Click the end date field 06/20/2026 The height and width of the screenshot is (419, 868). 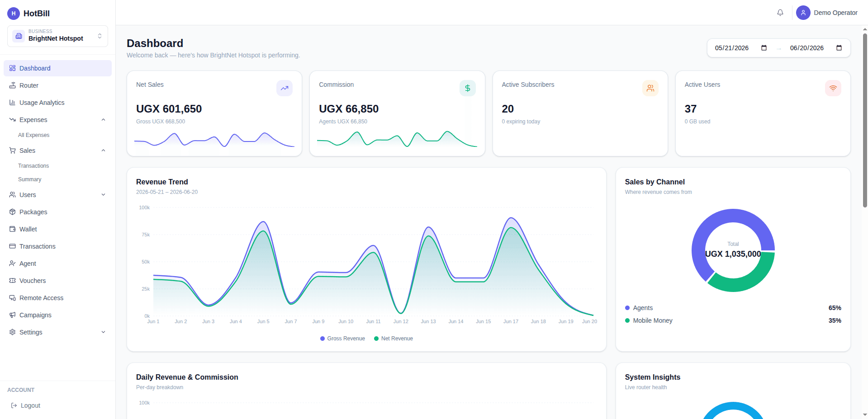click(x=816, y=48)
